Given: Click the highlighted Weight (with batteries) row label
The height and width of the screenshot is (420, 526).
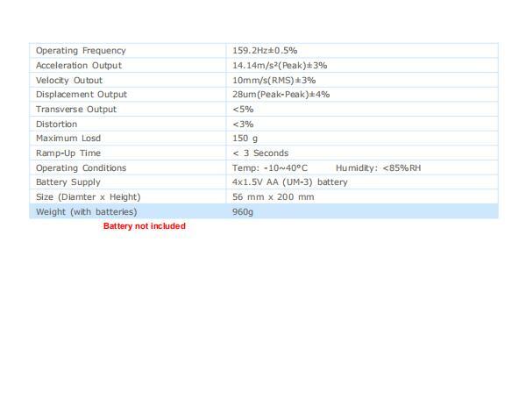Looking at the screenshot, I should tap(87, 212).
